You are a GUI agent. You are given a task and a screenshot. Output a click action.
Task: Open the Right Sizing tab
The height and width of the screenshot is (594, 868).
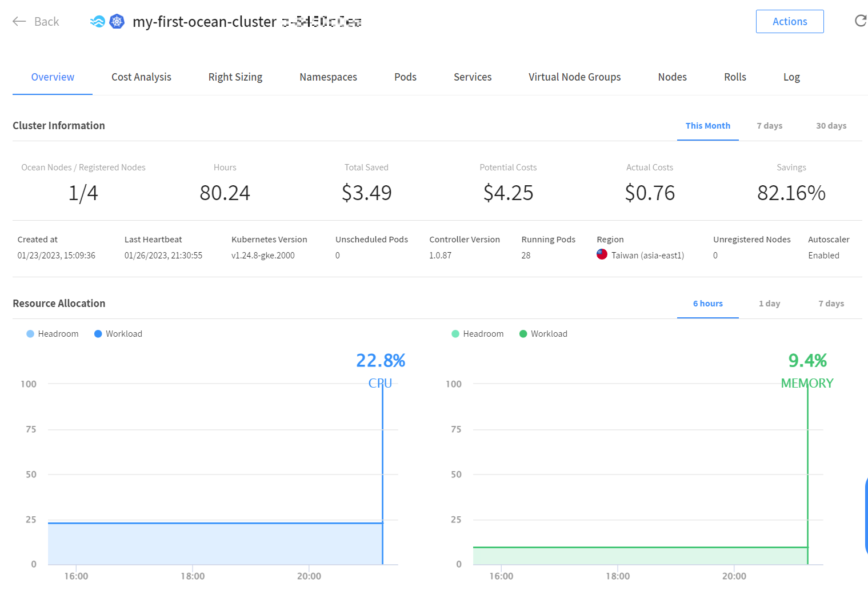tap(235, 77)
